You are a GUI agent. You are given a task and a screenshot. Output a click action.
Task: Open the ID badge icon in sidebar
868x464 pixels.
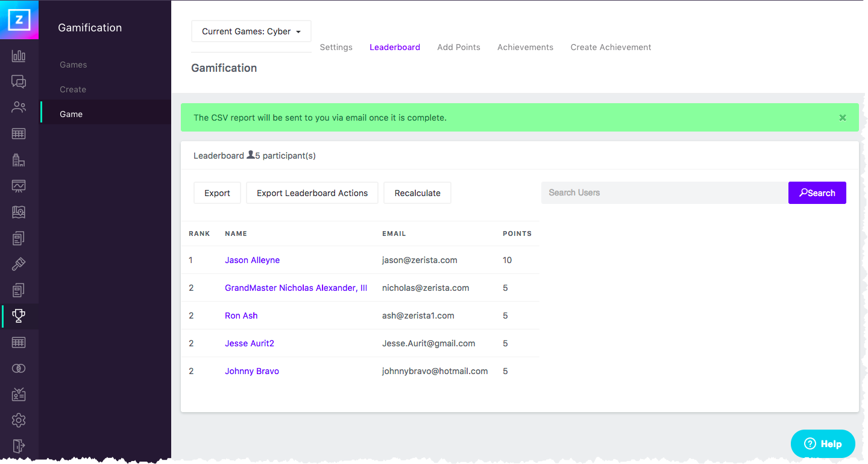click(x=19, y=394)
